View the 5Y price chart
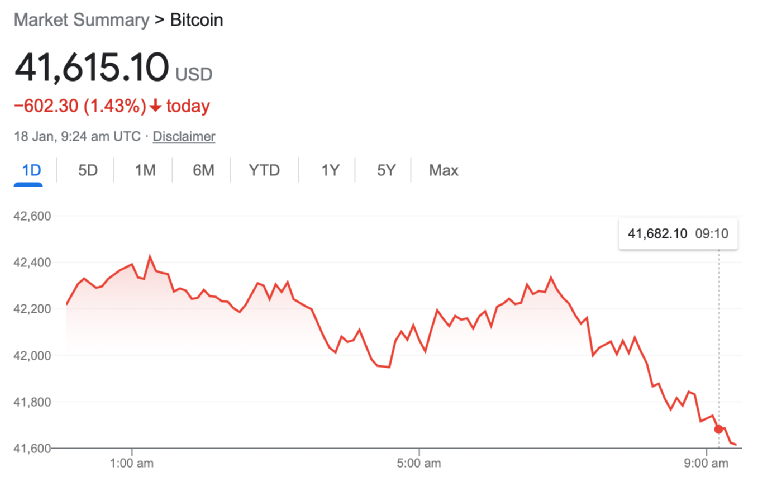The width and height of the screenshot is (765, 484). [x=386, y=170]
